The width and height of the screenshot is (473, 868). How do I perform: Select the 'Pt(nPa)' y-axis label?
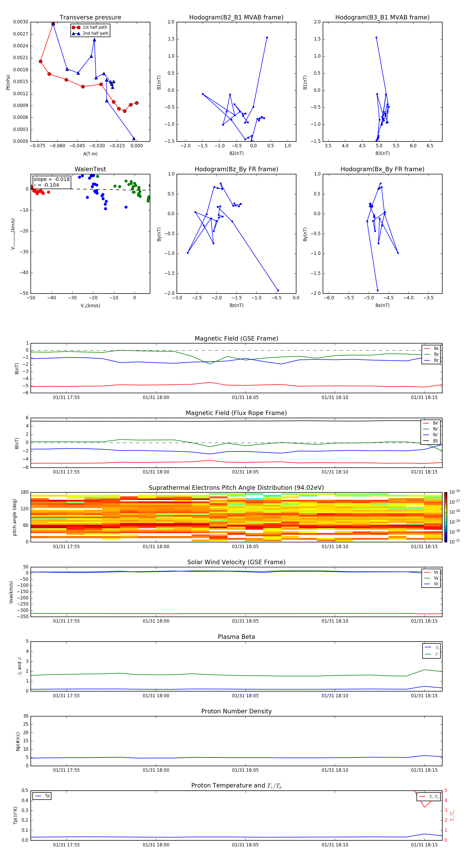[8, 82]
